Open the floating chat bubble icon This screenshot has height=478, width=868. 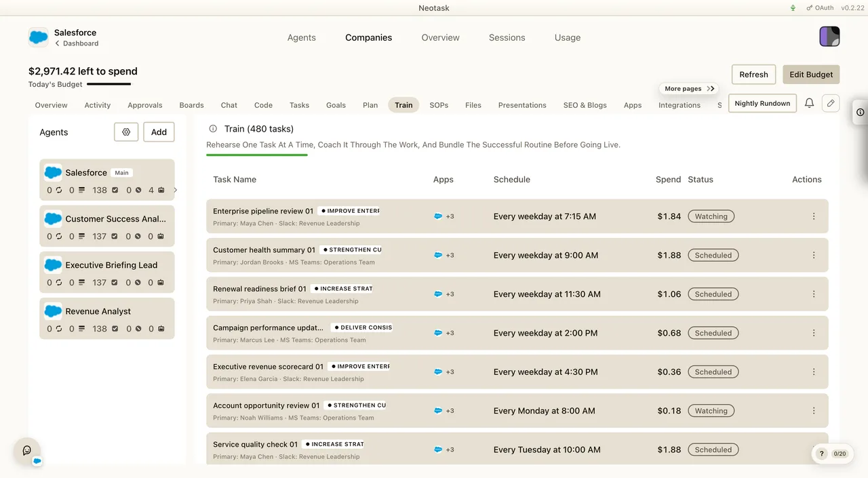tap(27, 450)
